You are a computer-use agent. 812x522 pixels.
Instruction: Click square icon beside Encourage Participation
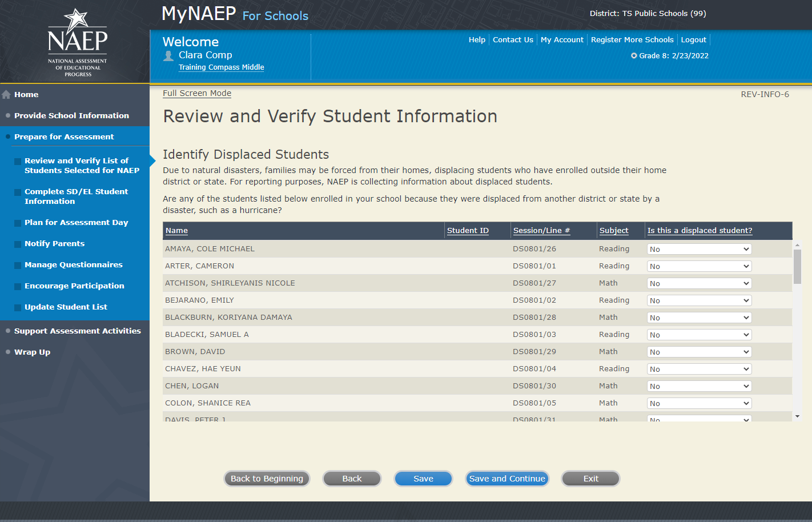pos(18,286)
